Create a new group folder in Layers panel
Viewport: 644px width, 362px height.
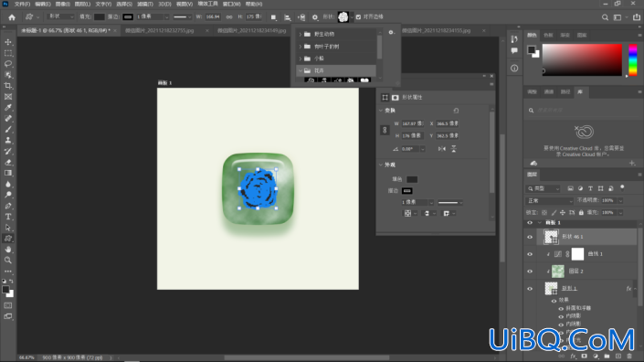[x=607, y=357]
